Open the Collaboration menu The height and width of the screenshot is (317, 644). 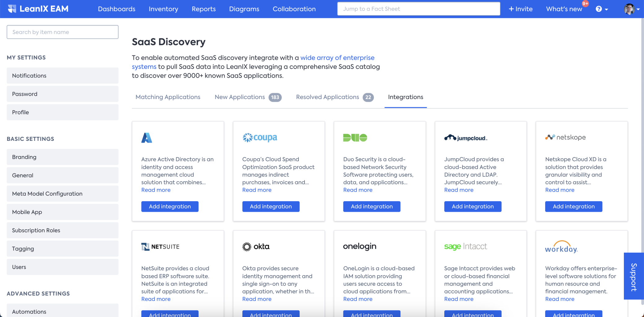point(294,9)
